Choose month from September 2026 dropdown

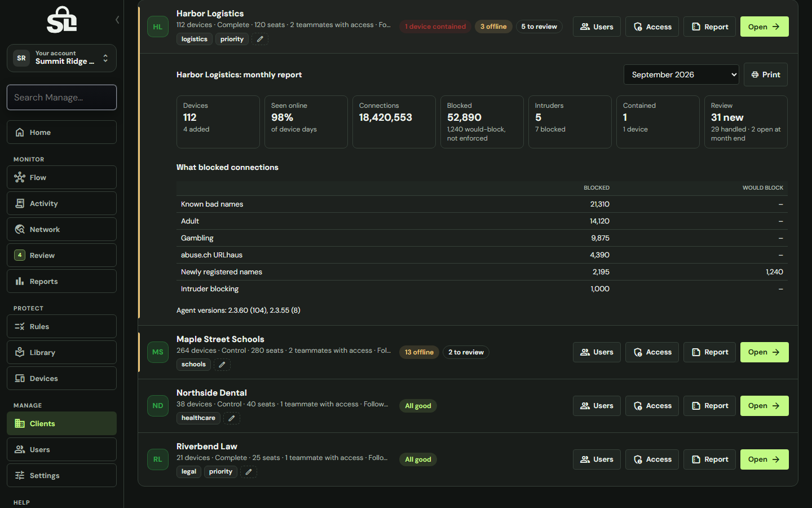coord(681,75)
